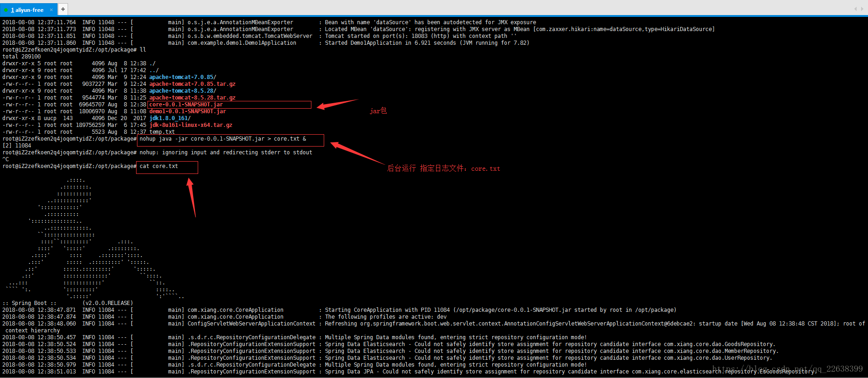Click timestamp 2018-08-08 12:38:48.060
Viewport: 868px width, 378px height.
click(x=39, y=324)
